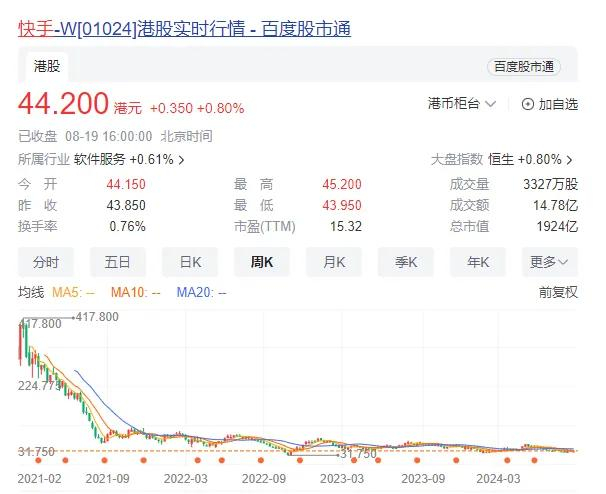Viewport: 606px width, 494px height.
Task: Click the +0.350 price change value
Action: pos(171,108)
